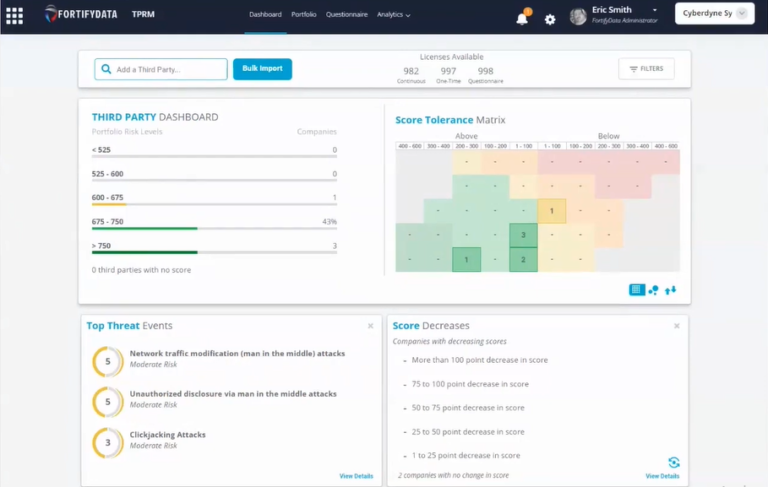
Task: Open Unauthorized disclosure via man in the middle
Action: pyautogui.click(x=233, y=393)
